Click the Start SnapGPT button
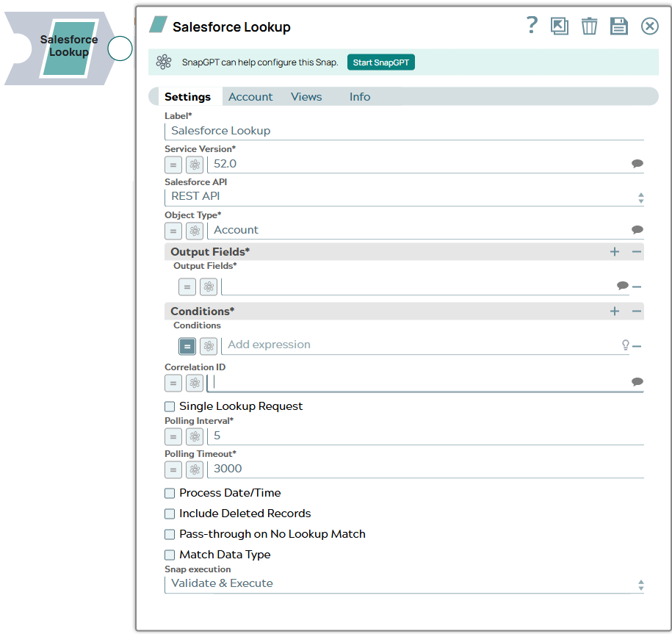This screenshot has height=634, width=672. (x=381, y=62)
